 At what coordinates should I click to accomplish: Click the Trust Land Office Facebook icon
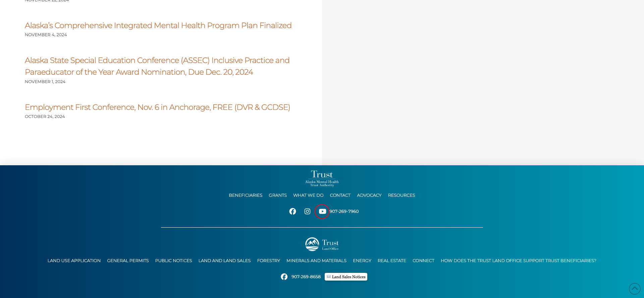tap(284, 277)
